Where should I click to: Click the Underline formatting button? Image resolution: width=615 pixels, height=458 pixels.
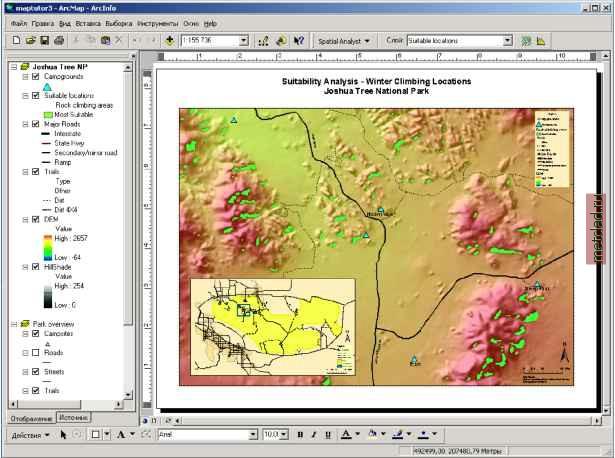pos(327,435)
